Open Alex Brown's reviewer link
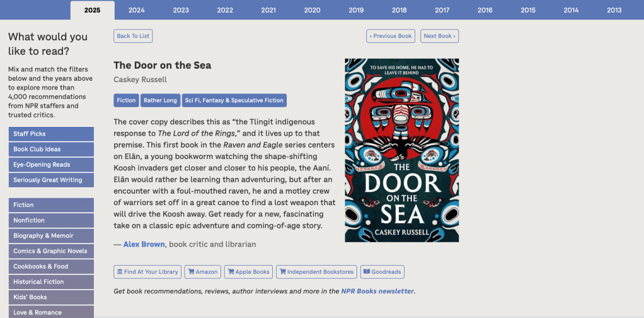 144,244
